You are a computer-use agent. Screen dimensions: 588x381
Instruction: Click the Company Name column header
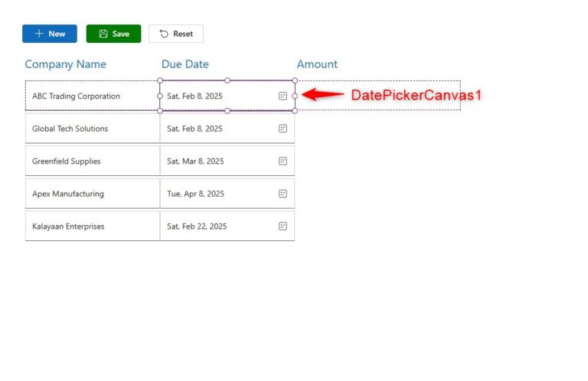[x=65, y=64]
